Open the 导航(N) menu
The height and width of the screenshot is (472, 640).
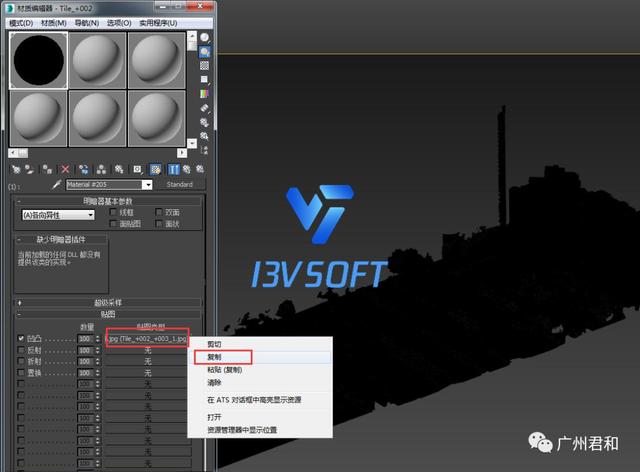[87, 23]
